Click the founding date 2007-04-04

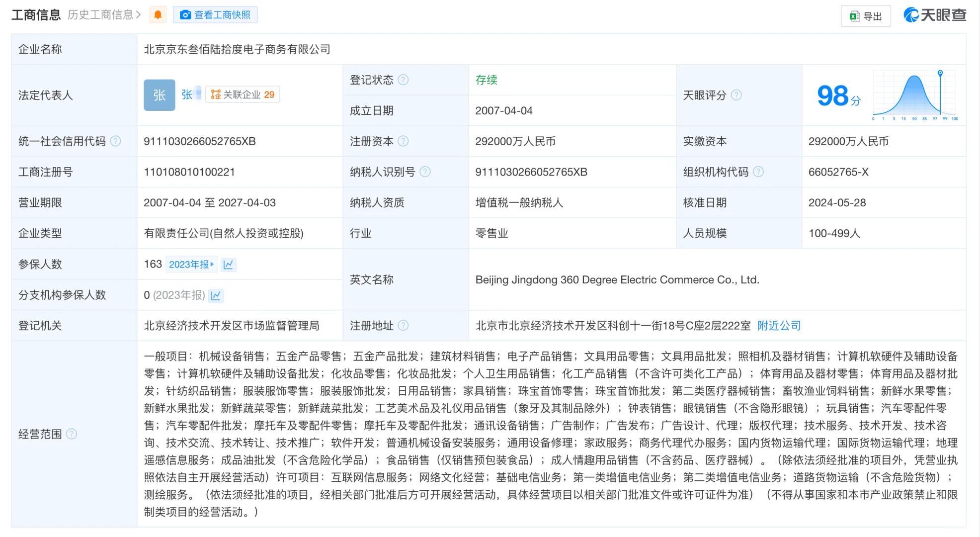tap(504, 111)
